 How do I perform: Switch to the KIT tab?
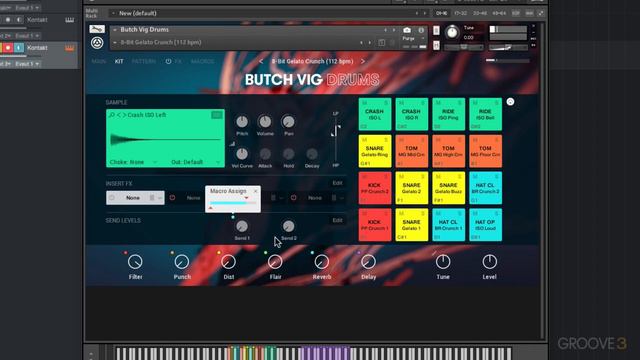pyautogui.click(x=119, y=61)
